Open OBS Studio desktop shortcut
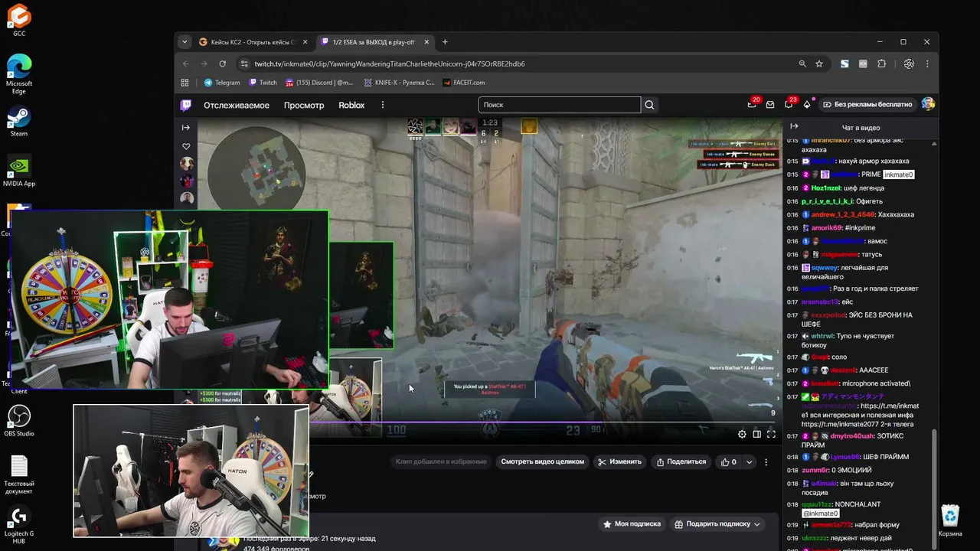This screenshot has height=551, width=980. pos(18,421)
